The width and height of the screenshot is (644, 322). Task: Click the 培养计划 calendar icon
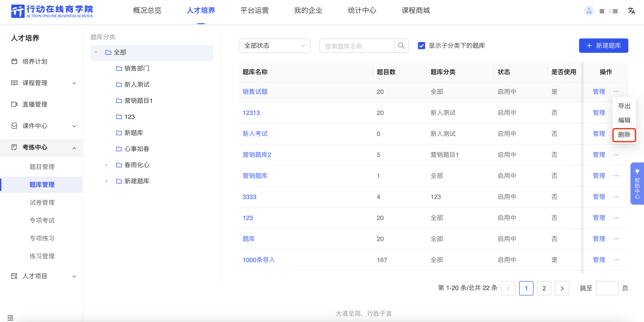tap(14, 61)
